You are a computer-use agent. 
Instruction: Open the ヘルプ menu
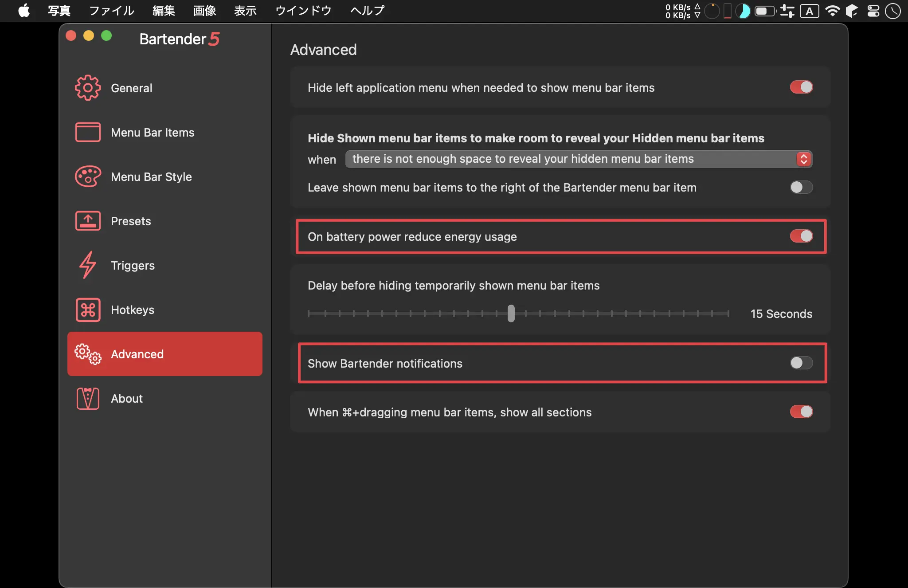[x=367, y=10]
